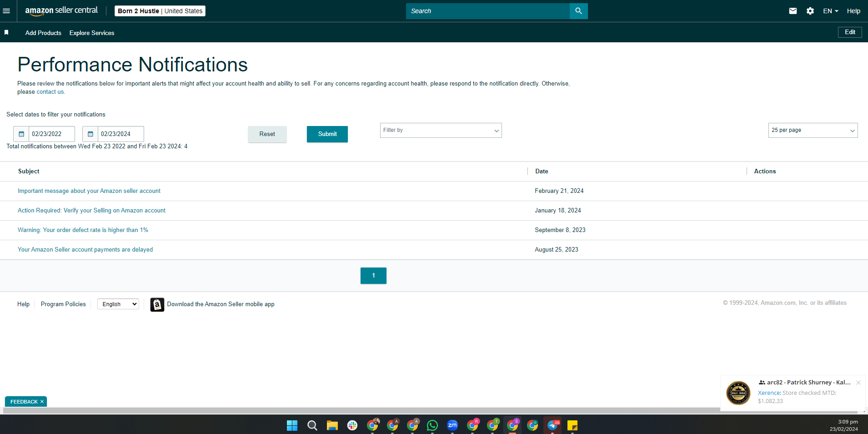Follow the contact us link
Screen dimensions: 868x434
[x=50, y=92]
